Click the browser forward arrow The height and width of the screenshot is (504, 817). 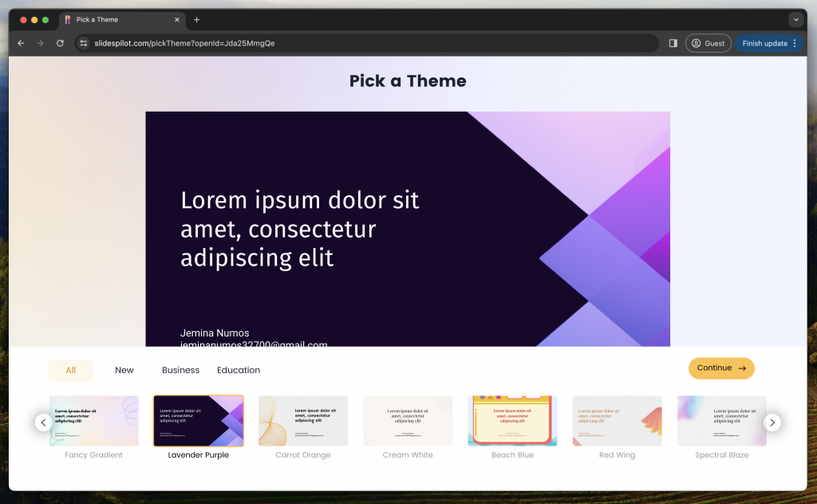(40, 43)
